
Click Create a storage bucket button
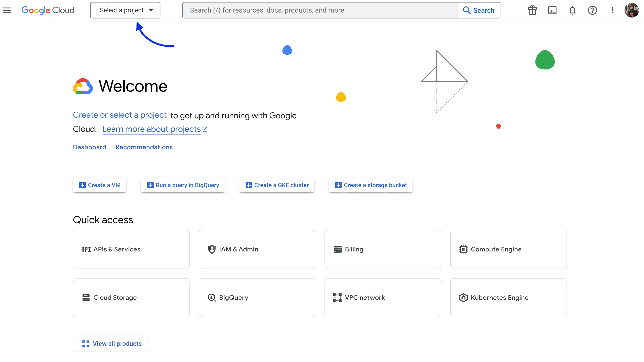tap(371, 185)
